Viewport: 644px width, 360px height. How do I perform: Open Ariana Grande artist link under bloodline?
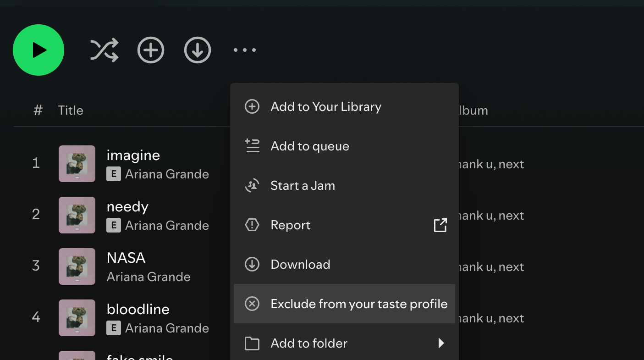pos(167,328)
